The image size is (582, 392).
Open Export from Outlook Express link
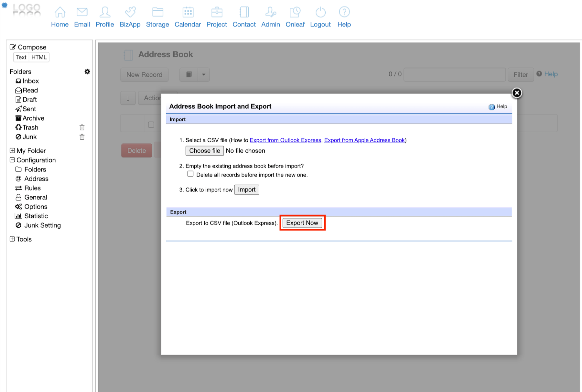pyautogui.click(x=285, y=140)
